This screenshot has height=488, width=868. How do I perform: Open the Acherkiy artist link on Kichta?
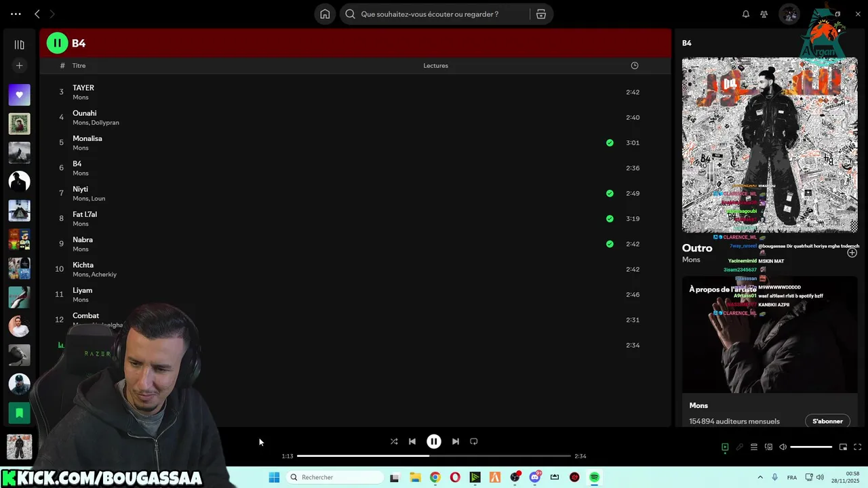click(x=104, y=274)
